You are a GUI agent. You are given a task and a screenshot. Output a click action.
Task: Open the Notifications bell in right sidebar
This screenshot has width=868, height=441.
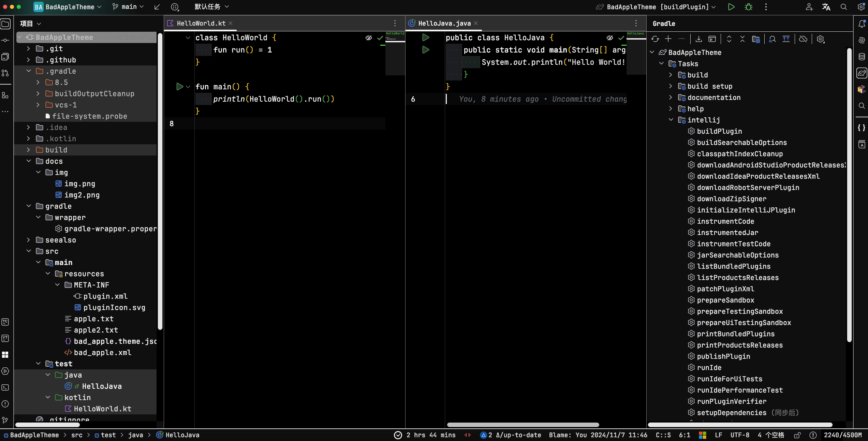[862, 24]
